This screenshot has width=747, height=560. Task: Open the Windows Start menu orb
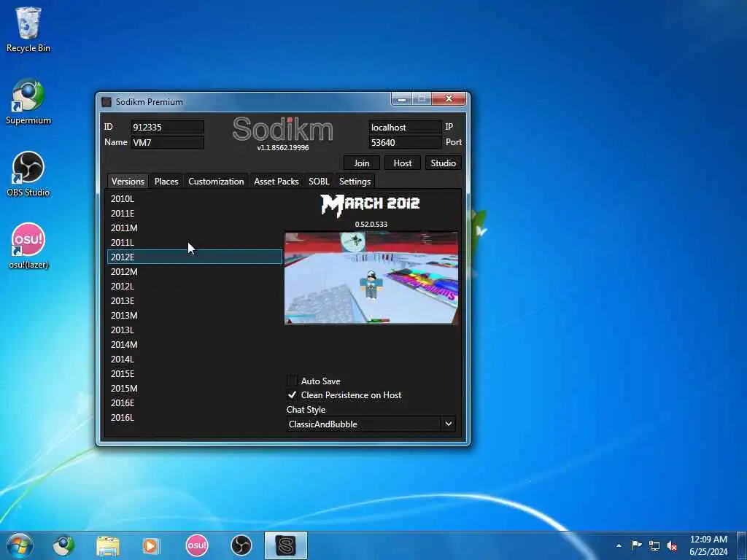(20, 545)
